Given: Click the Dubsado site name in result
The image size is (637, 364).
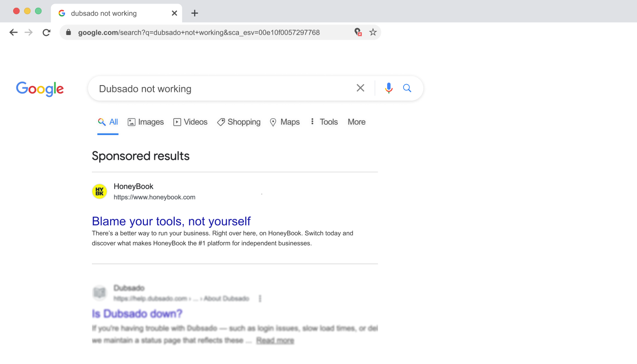Looking at the screenshot, I should click(129, 288).
